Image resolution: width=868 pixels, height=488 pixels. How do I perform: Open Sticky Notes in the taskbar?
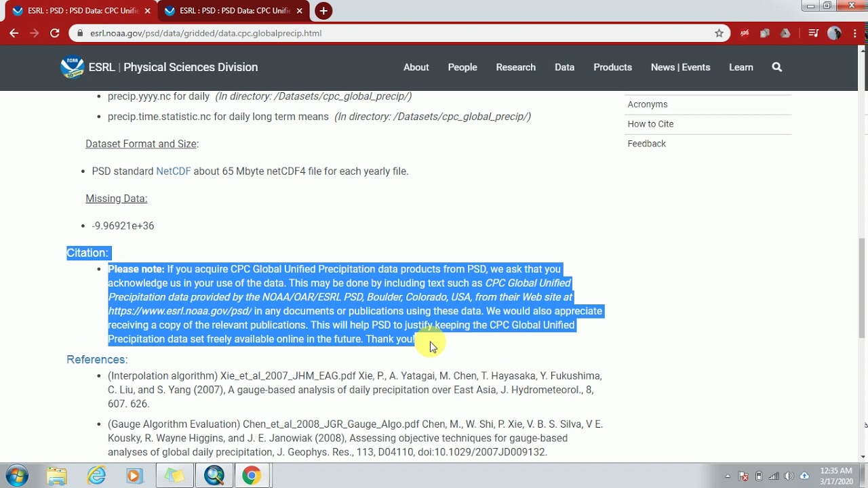coord(174,476)
